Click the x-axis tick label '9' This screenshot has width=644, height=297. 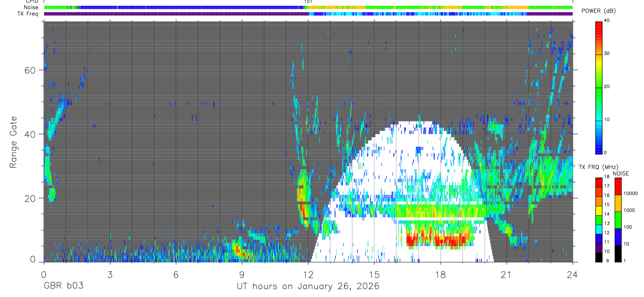click(x=242, y=274)
